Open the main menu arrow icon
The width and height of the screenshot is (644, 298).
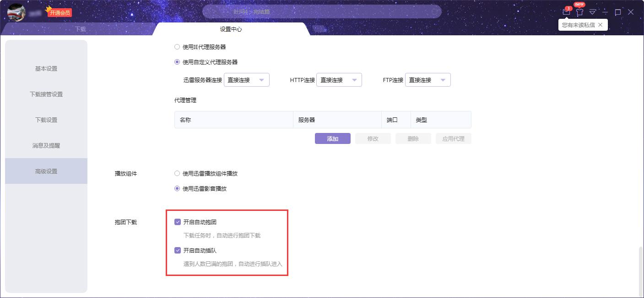pos(593,12)
